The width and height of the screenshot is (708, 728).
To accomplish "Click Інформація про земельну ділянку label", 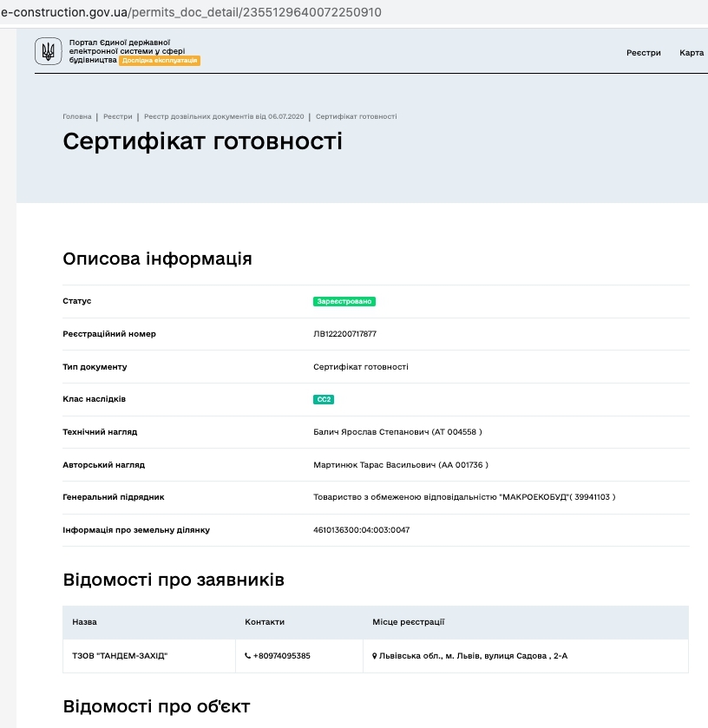I will (136, 530).
